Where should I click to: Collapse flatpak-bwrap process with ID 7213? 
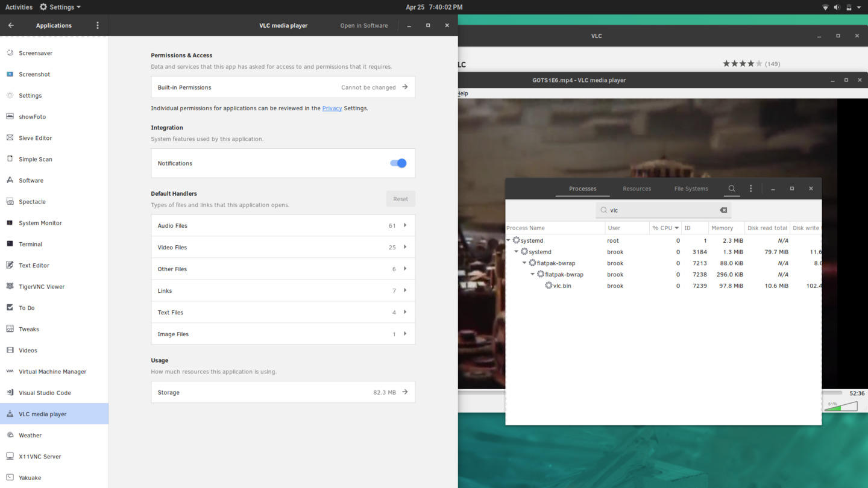tap(524, 263)
